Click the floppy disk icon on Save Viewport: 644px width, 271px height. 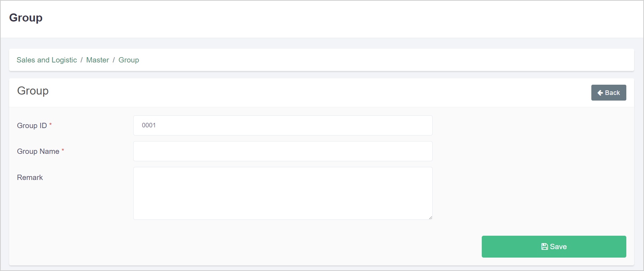[x=544, y=246]
